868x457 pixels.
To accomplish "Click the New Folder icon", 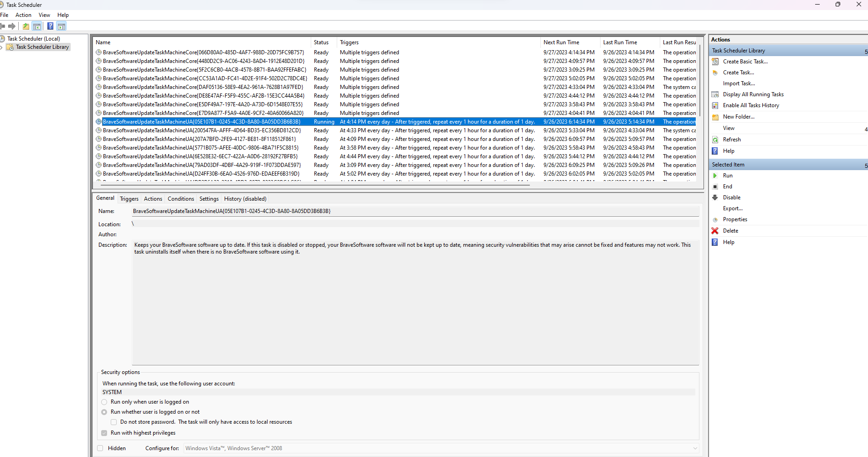I will pos(715,117).
